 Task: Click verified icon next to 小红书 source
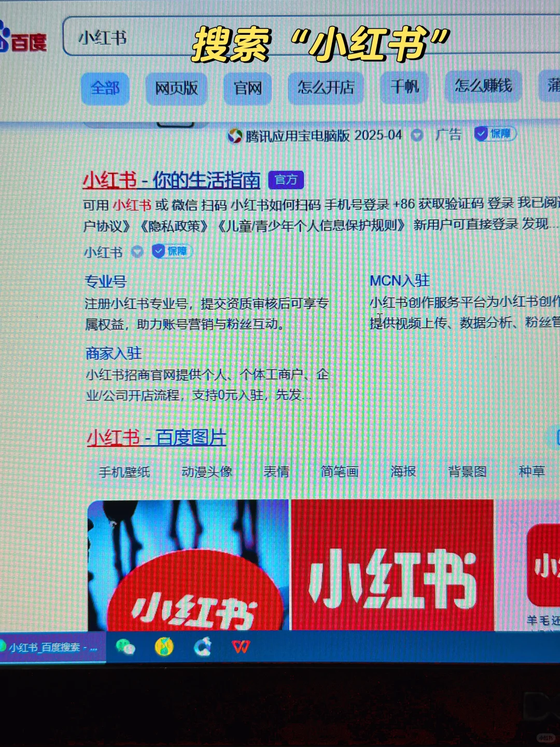coord(137,252)
